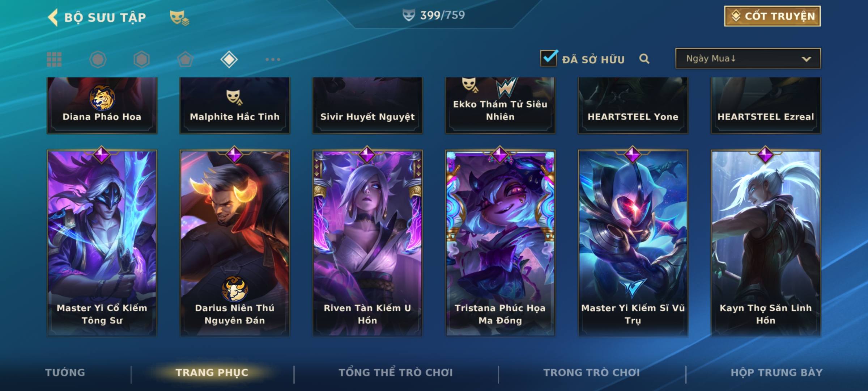The width and height of the screenshot is (868, 391).
Task: Filter by the pentagon rarity icon
Action: coord(185,59)
